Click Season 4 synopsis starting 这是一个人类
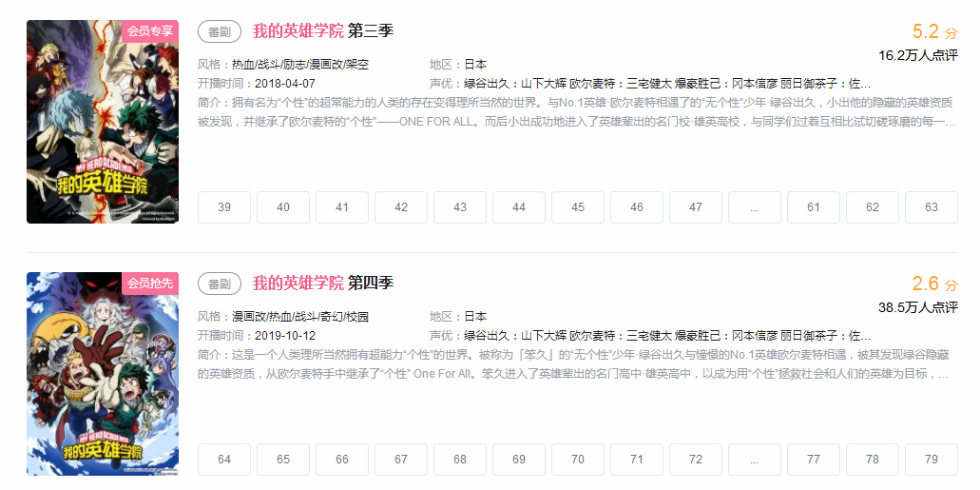 [x=574, y=364]
